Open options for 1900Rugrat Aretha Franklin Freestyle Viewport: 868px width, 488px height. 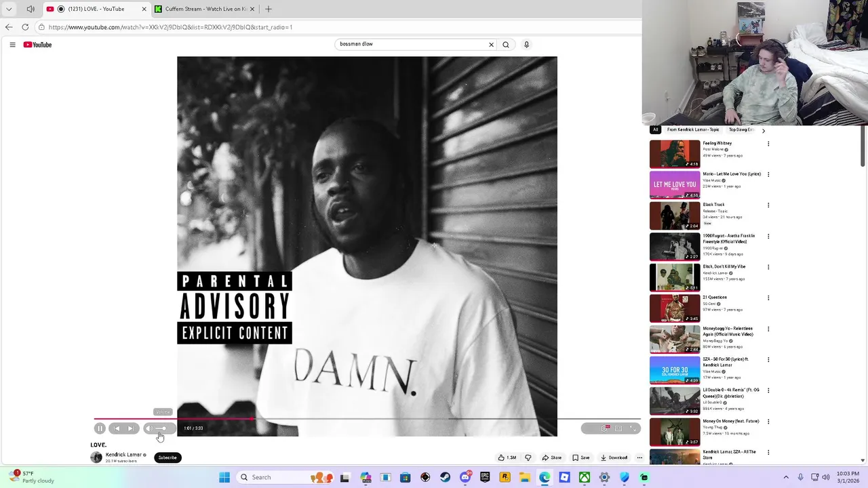tap(768, 237)
